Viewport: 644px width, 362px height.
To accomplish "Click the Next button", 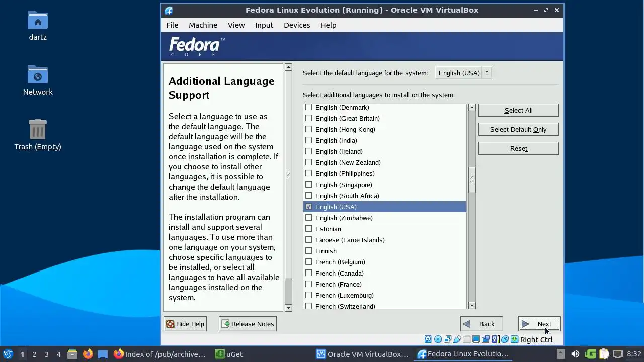I will (539, 324).
